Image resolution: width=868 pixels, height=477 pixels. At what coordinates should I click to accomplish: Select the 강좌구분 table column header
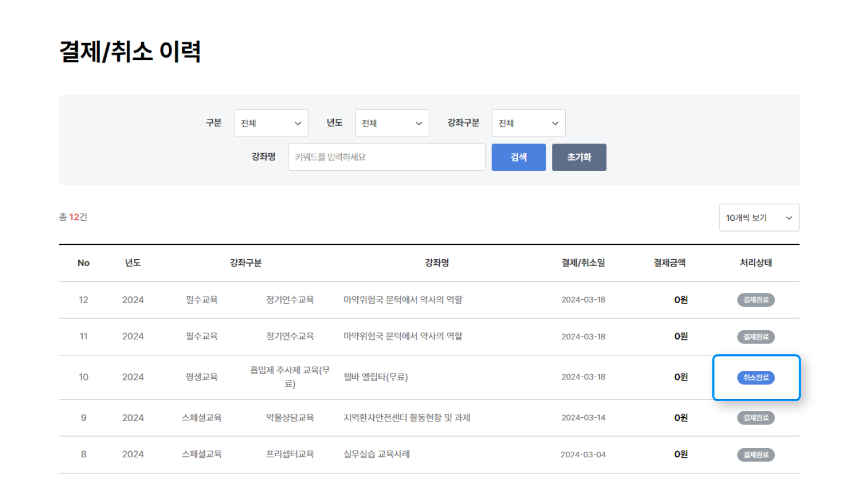(246, 263)
